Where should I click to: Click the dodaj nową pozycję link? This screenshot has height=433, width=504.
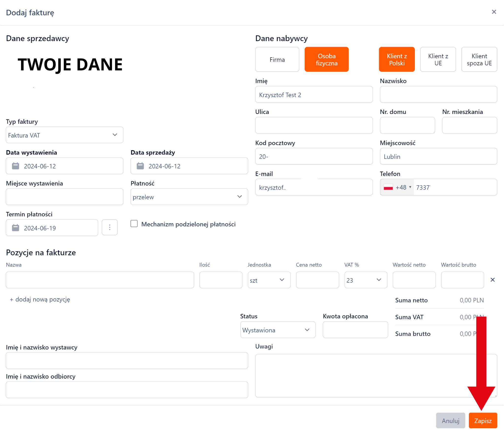coord(40,300)
